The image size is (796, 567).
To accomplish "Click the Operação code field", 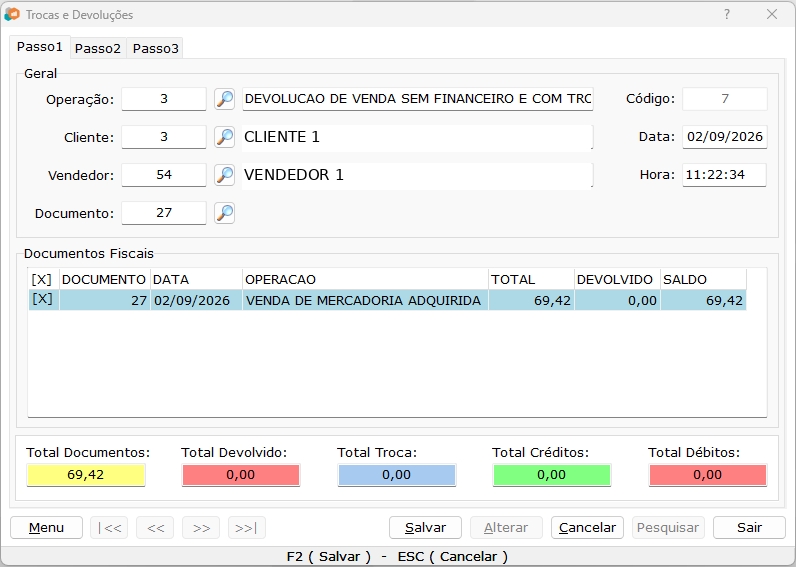I will (x=164, y=99).
